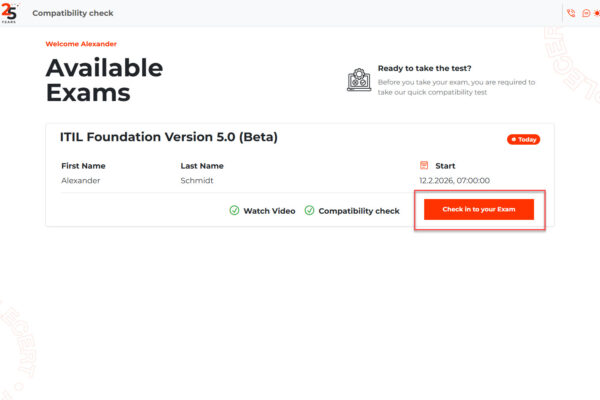Click the first name value Alexander
Screen dimensions: 600x400
tap(81, 180)
